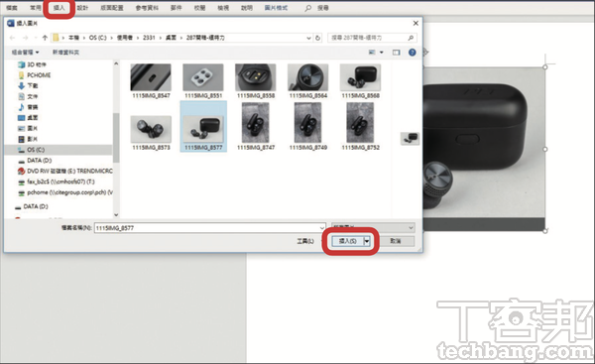
Task: Select DATA (D:) drive below OS (C:)
Action: (x=35, y=160)
